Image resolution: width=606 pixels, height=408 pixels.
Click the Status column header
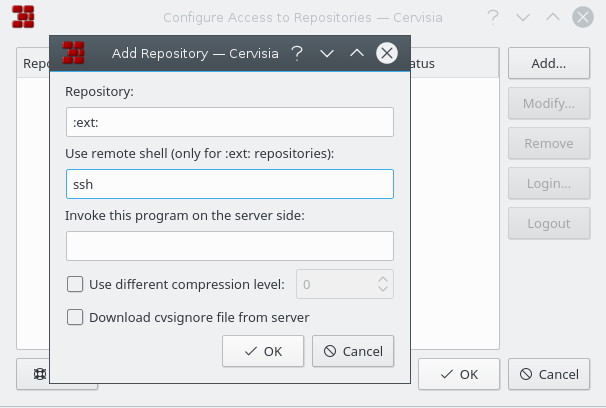(x=454, y=63)
